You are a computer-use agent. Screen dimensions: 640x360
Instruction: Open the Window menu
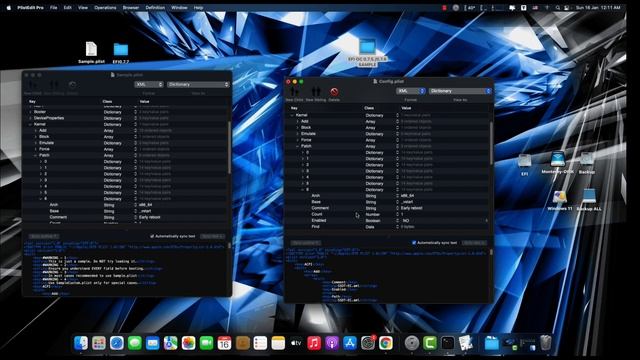[179, 8]
